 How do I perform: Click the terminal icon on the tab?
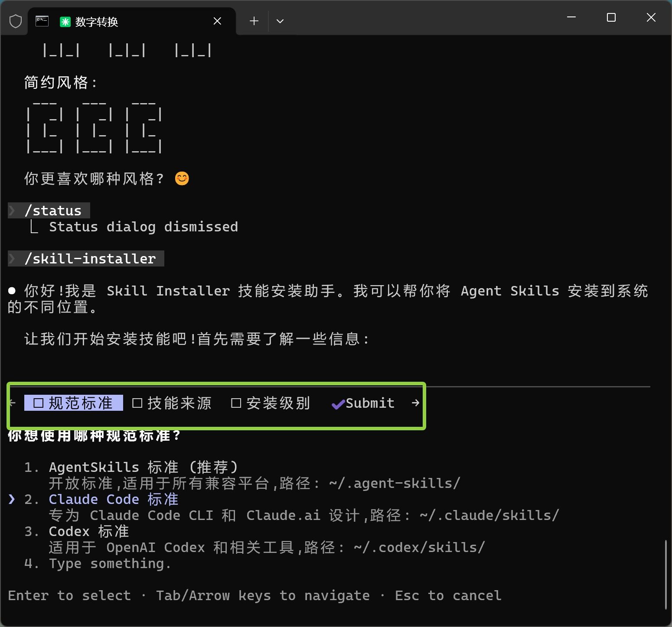42,21
